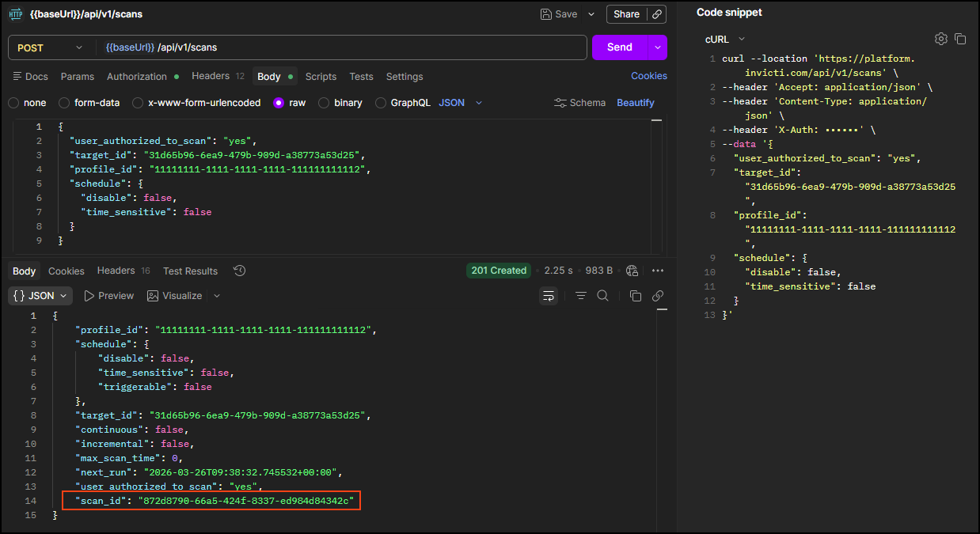The image size is (980, 534).
Task: Open the POST method dropdown
Action: [49, 47]
